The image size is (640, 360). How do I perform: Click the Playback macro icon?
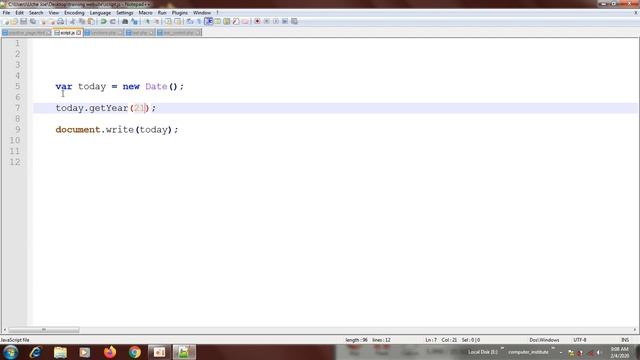tap(276, 21)
